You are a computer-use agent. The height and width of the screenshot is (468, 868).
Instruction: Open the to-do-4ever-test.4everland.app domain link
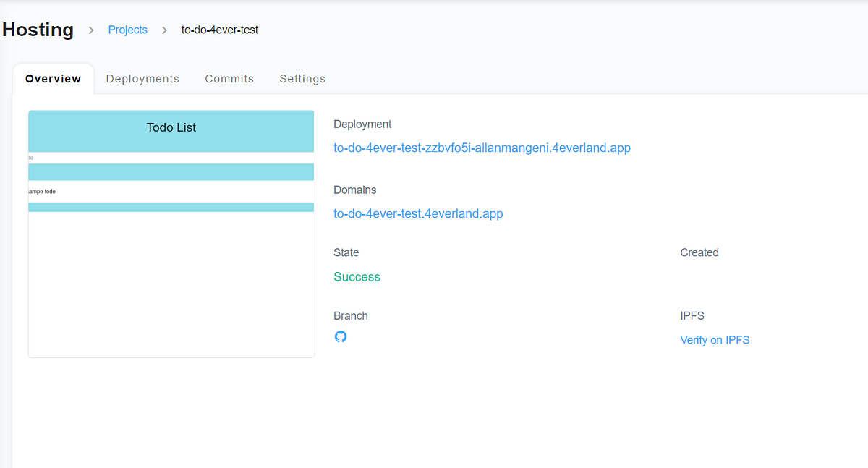418,213
